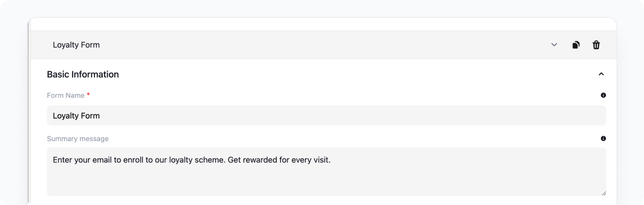The height and width of the screenshot is (205, 644).
Task: Click into the Form Name input field
Action: [x=326, y=115]
